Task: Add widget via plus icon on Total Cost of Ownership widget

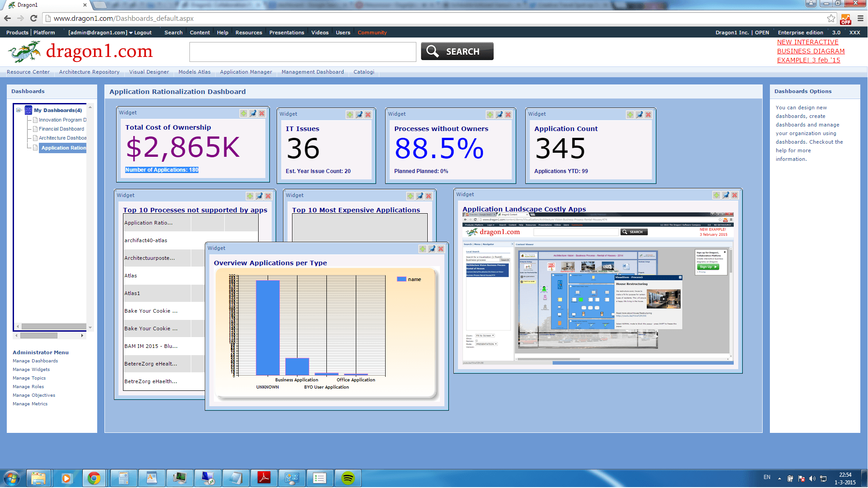Action: (x=244, y=113)
